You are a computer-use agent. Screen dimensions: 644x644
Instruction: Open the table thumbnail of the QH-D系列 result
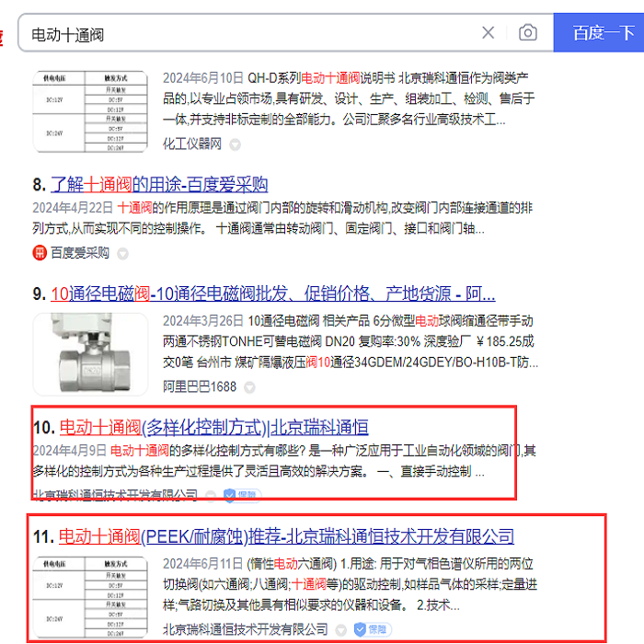[x=90, y=111]
